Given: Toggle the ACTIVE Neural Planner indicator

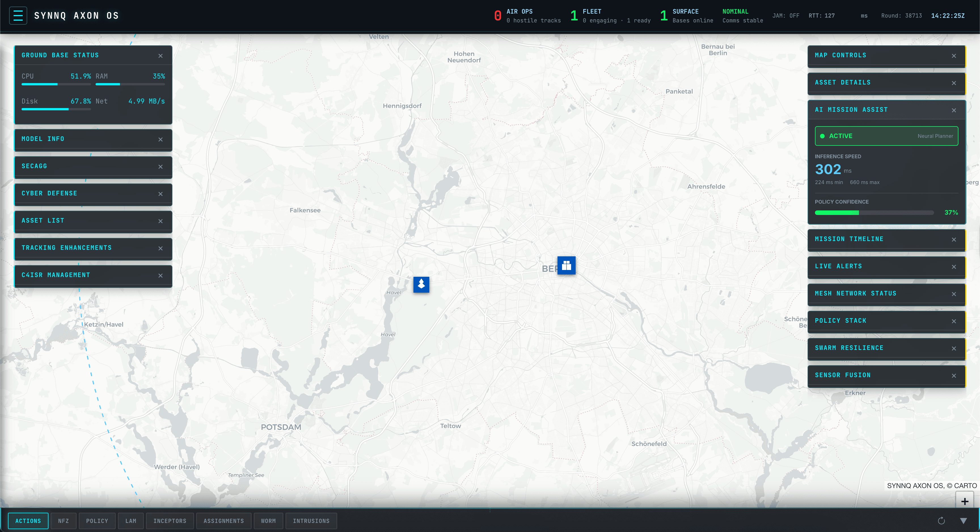Looking at the screenshot, I should point(886,136).
